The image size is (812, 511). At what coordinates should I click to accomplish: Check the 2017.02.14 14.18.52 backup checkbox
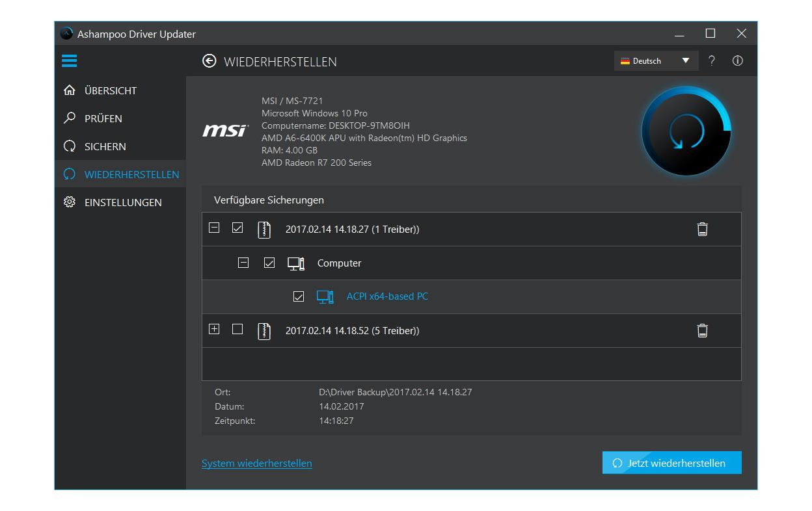[237, 330]
